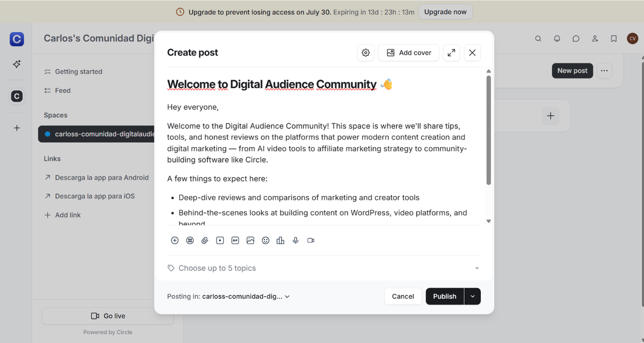Add a new community with the plus icon

point(17,128)
